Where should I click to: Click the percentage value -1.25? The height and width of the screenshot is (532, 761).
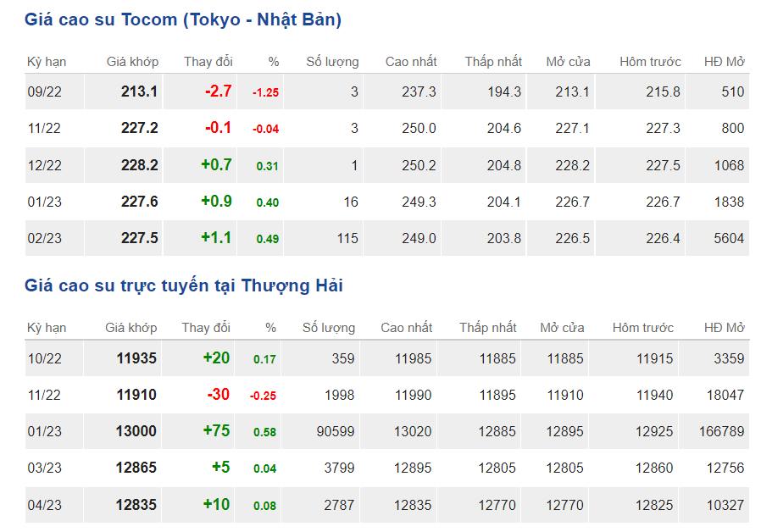coord(265,92)
